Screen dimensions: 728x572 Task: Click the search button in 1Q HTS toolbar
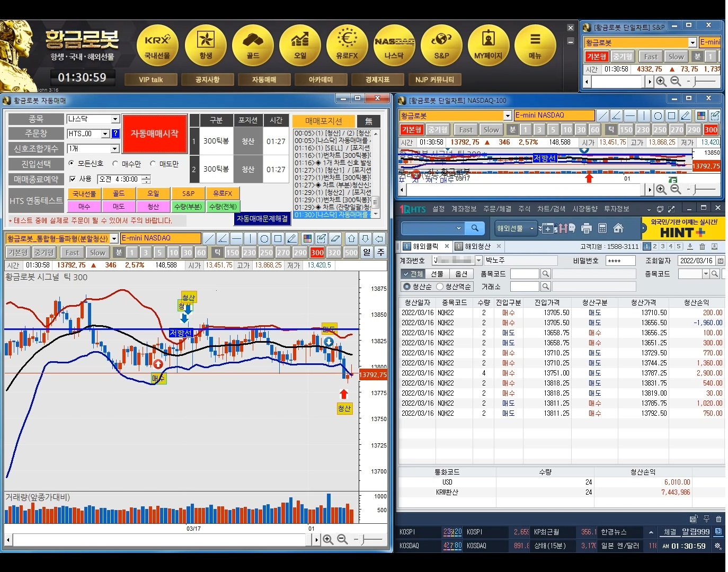point(475,228)
